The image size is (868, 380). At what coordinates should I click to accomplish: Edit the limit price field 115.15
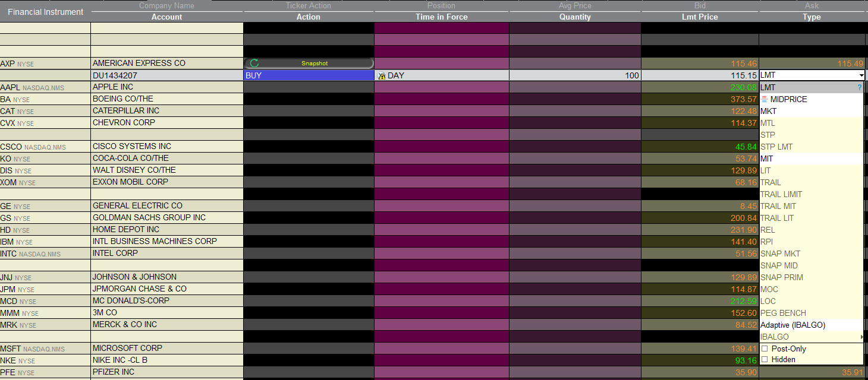[700, 75]
